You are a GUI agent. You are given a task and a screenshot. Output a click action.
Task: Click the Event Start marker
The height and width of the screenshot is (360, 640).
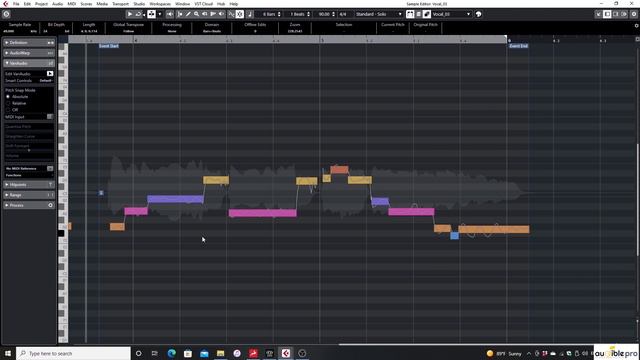[109, 46]
